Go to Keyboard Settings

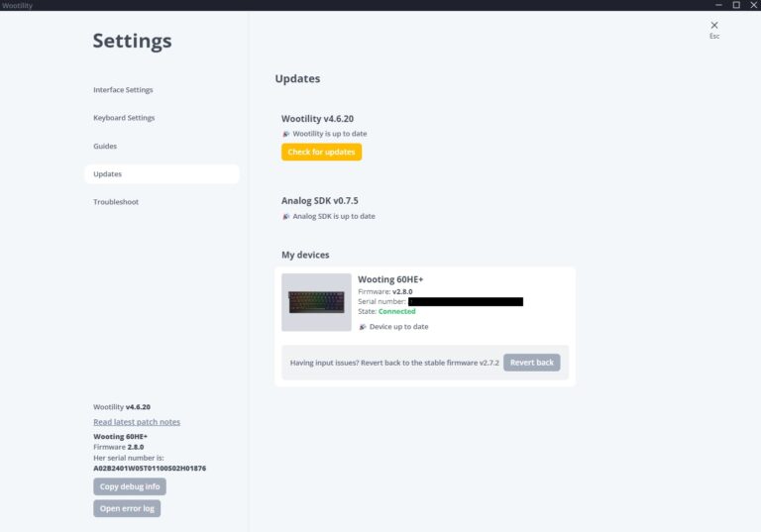[x=124, y=118]
